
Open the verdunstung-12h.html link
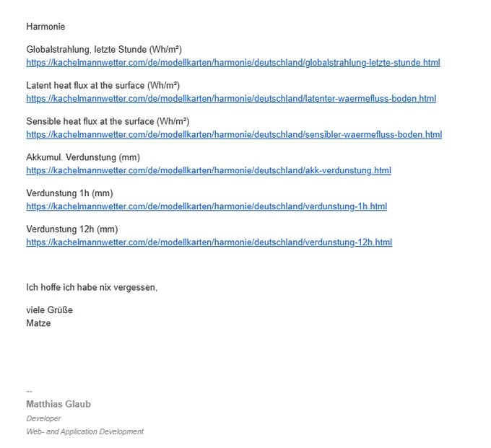tap(209, 242)
